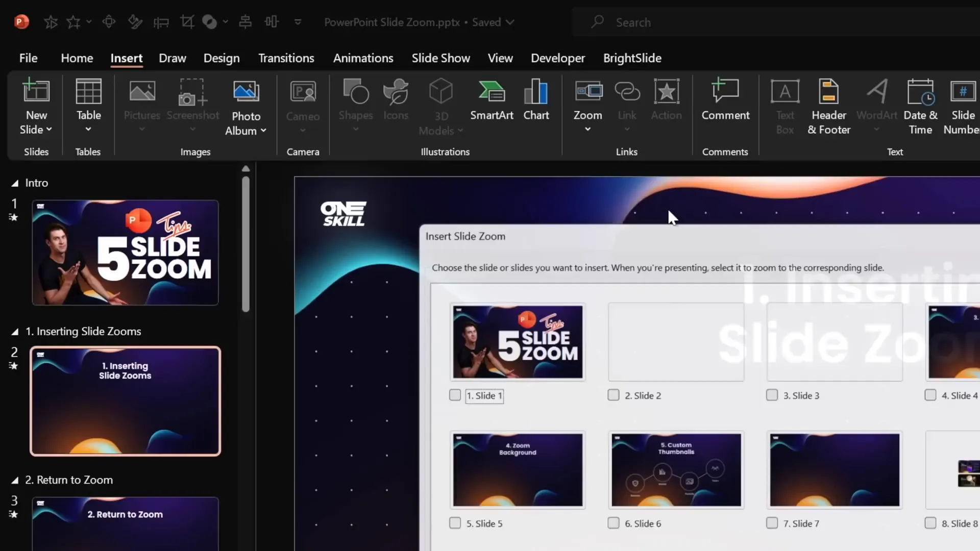Click the Text Box icon

coord(785,92)
